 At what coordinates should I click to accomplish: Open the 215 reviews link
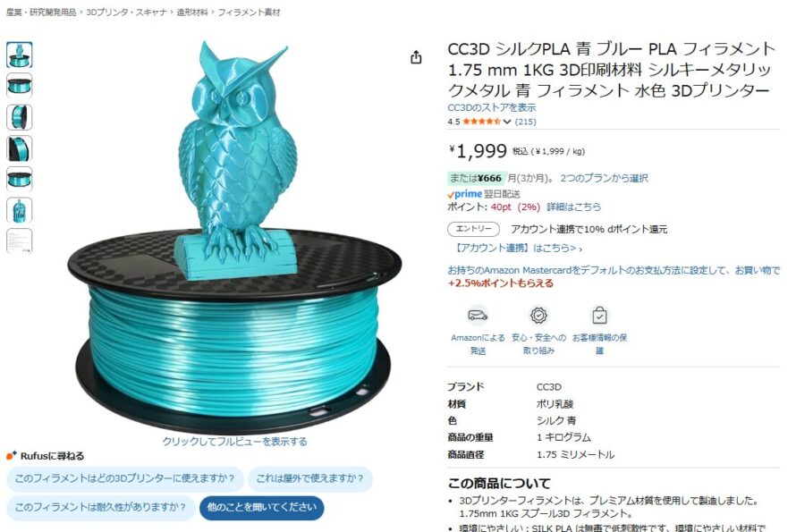point(525,122)
